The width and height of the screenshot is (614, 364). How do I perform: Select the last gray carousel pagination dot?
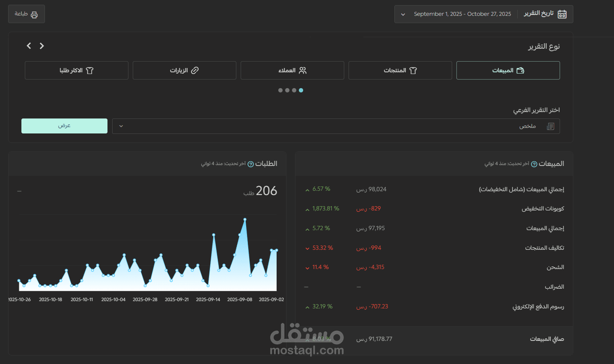280,90
